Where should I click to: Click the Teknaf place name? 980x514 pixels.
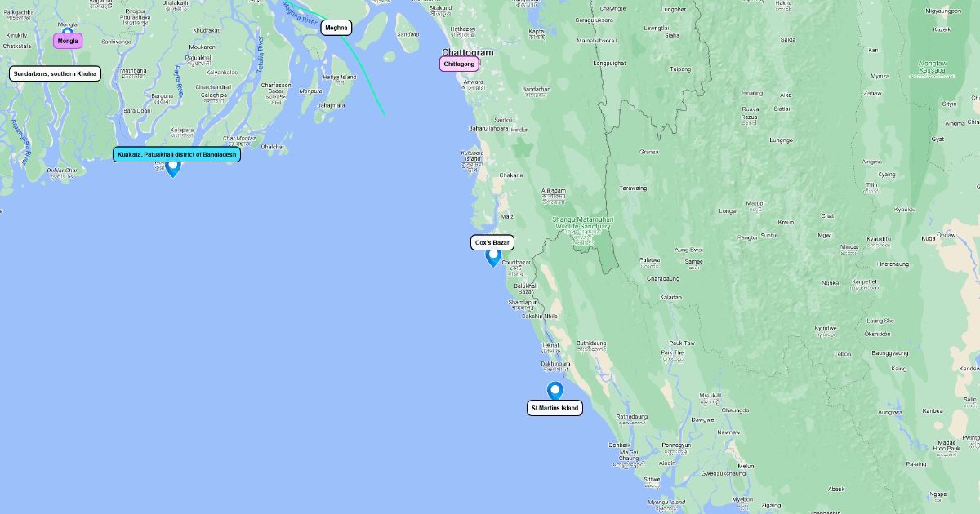[x=550, y=345]
